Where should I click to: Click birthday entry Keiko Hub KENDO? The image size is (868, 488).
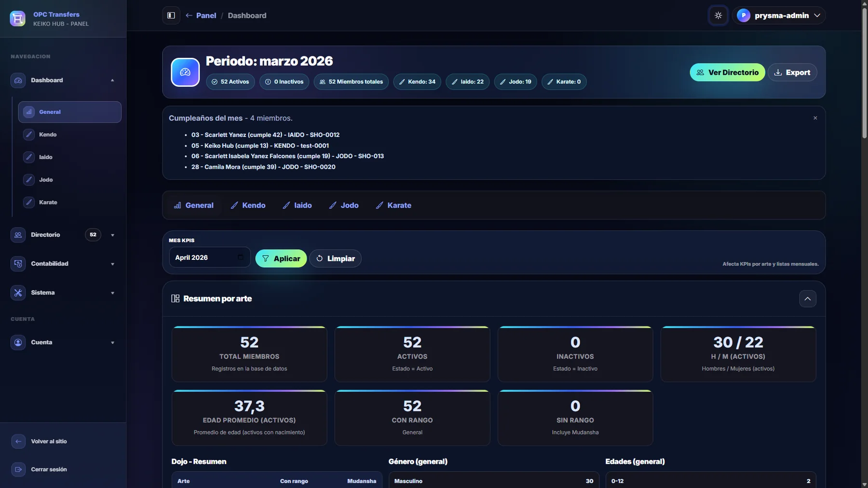pos(260,146)
